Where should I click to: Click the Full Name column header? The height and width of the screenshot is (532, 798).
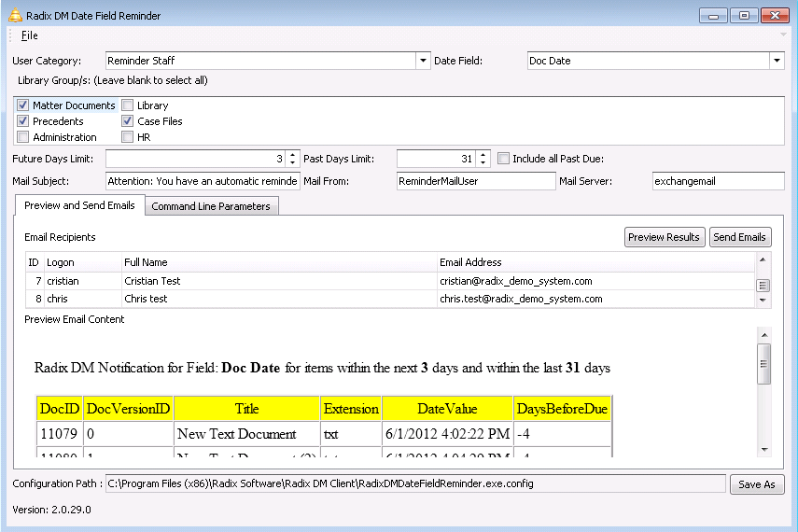pyautogui.click(x=279, y=262)
